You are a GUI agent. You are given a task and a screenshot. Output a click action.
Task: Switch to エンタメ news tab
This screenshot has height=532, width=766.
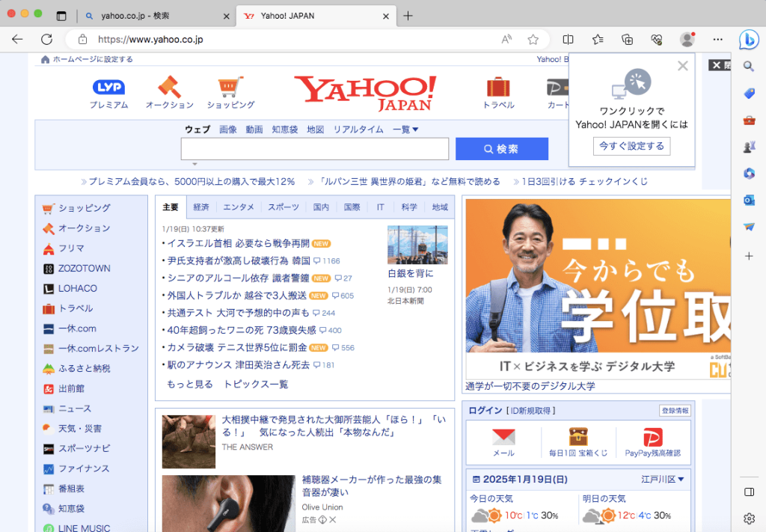click(239, 207)
